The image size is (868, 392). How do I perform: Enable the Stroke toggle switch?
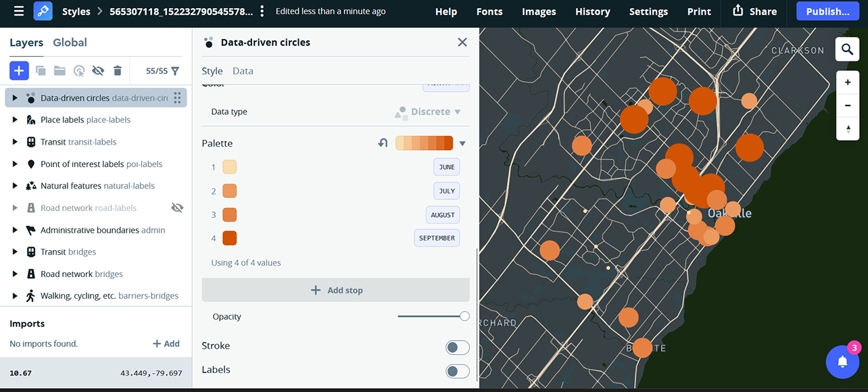pyautogui.click(x=457, y=347)
